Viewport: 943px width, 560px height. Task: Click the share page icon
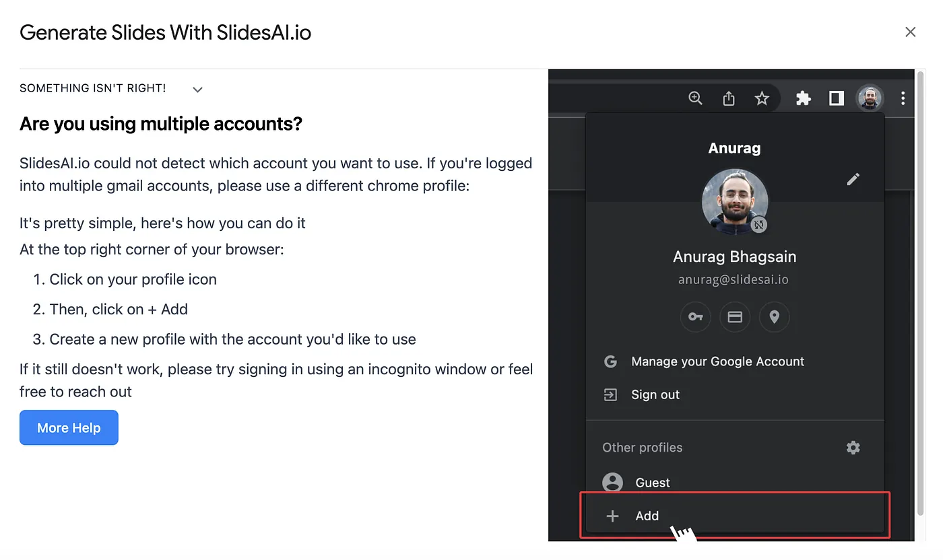click(729, 99)
